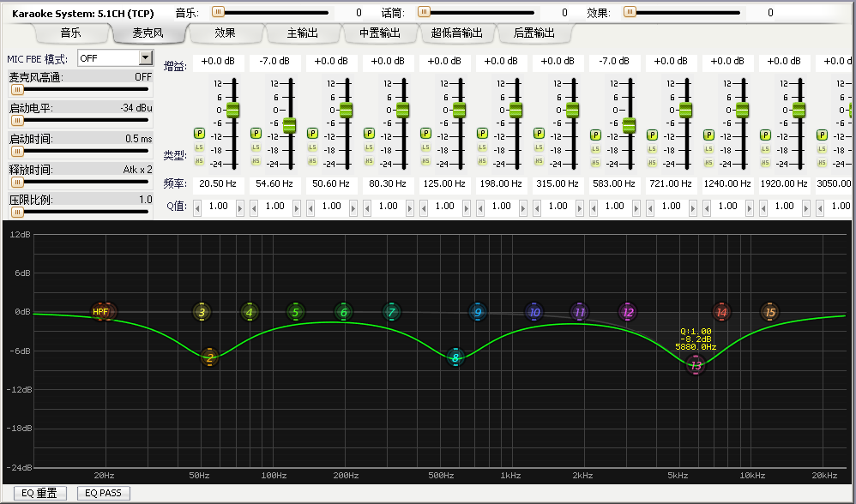Click node 8 on the EQ graph
Screen dimensions: 856x504
[x=455, y=358]
